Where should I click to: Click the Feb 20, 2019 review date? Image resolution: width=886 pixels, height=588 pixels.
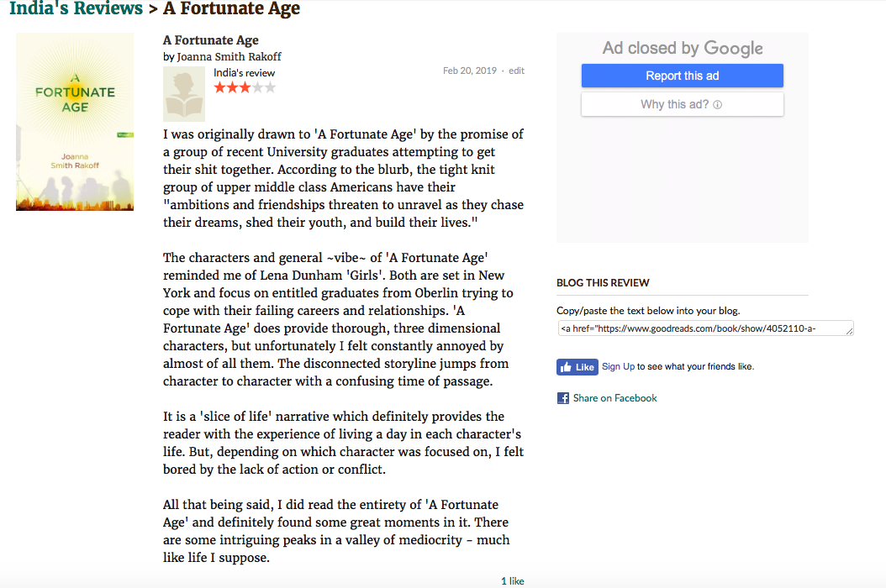[470, 71]
